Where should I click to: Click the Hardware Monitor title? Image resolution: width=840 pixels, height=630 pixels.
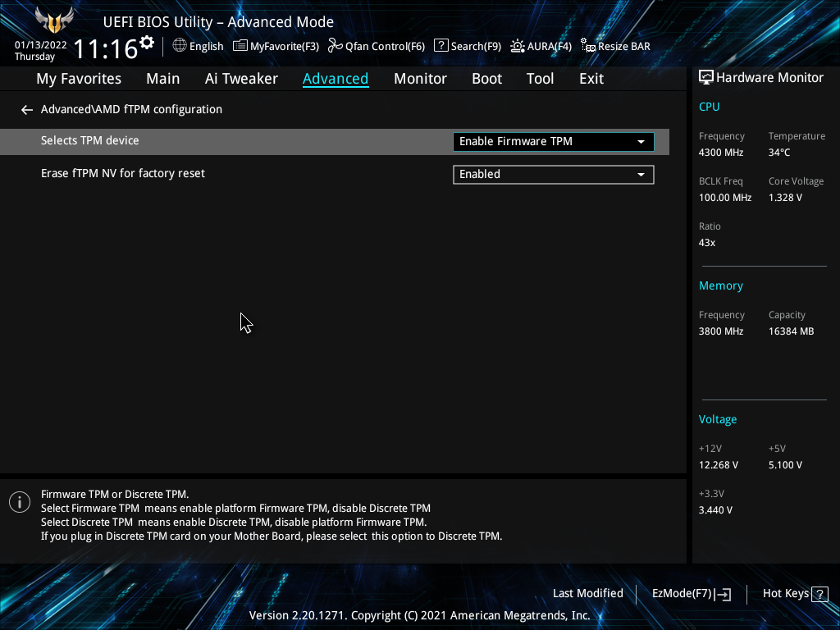769,78
